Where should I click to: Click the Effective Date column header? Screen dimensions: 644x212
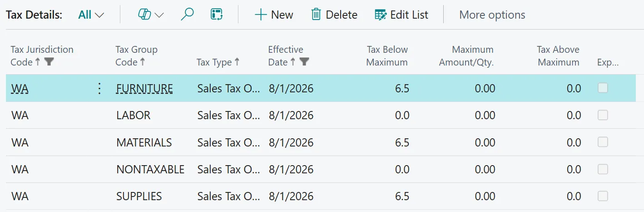tap(285, 56)
